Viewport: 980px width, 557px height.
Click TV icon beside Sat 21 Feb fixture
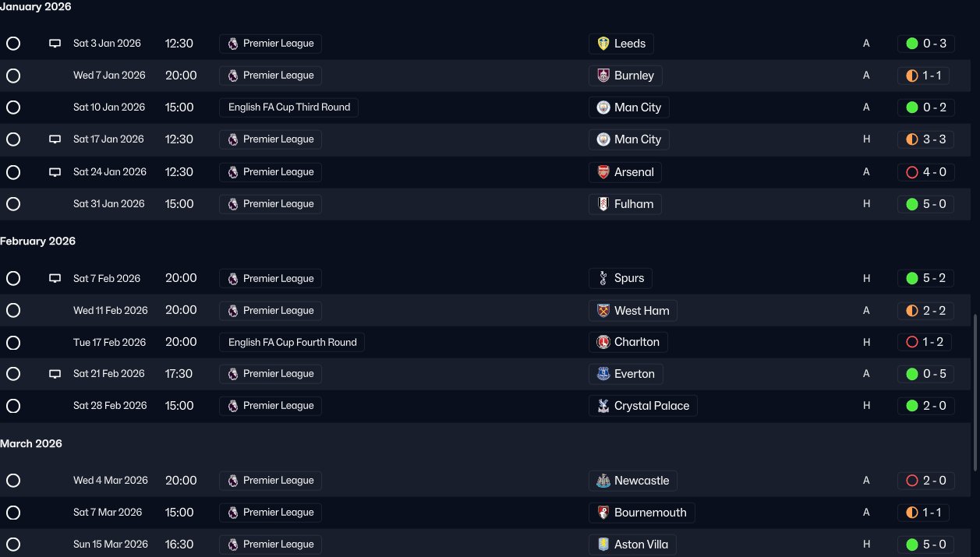tap(55, 374)
